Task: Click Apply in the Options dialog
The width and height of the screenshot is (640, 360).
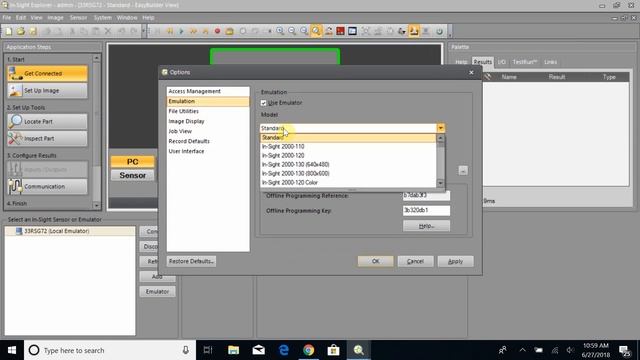Action: tap(456, 261)
